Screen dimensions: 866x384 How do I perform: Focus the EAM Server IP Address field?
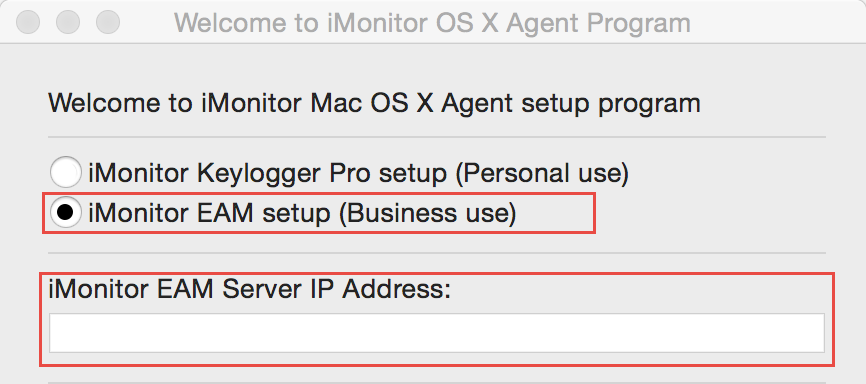(437, 333)
